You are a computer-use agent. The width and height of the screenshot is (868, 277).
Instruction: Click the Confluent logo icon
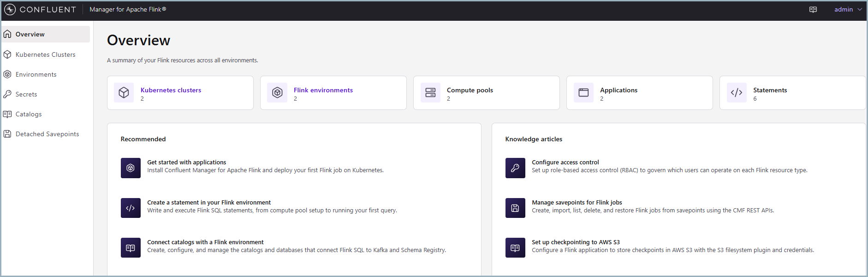tap(10, 9)
